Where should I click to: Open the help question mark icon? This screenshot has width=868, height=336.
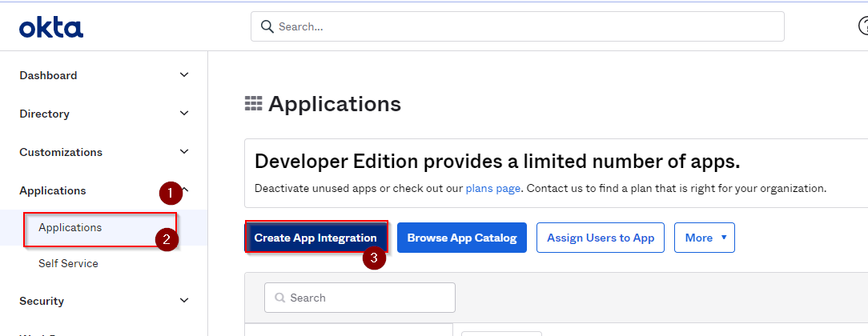pos(863,26)
